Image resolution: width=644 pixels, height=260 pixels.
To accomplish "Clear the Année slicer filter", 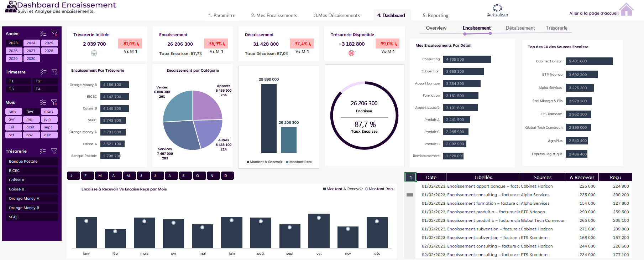I will pyautogui.click(x=54, y=34).
